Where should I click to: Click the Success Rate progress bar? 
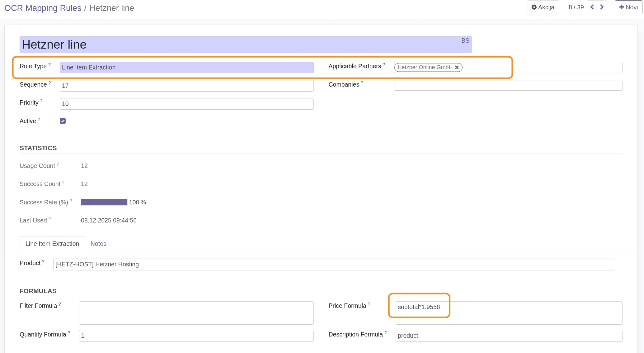104,202
